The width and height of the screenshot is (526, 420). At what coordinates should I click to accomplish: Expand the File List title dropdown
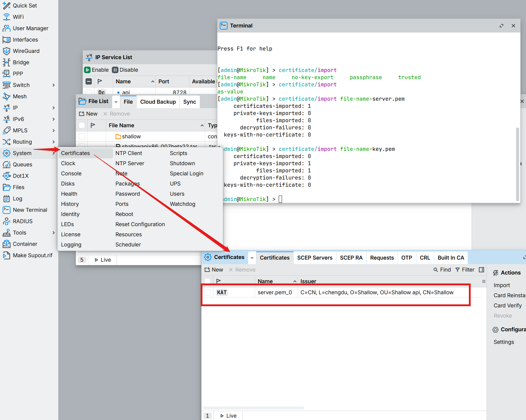tap(116, 102)
